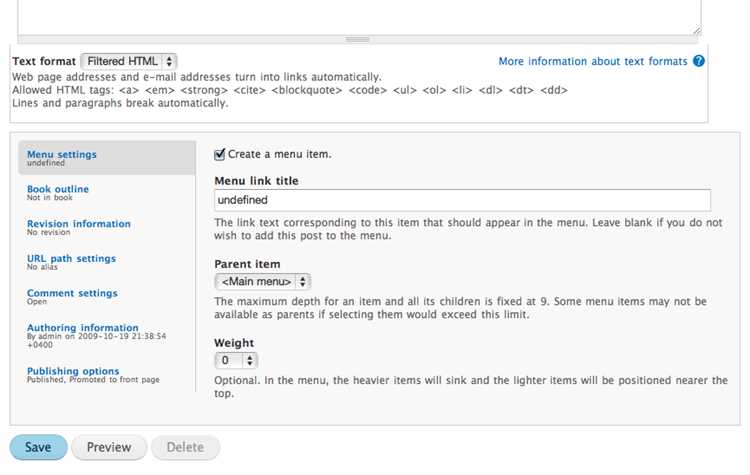Image resolution: width=750 pixels, height=475 pixels.
Task: Show the Authoring information tab
Action: 107,335
